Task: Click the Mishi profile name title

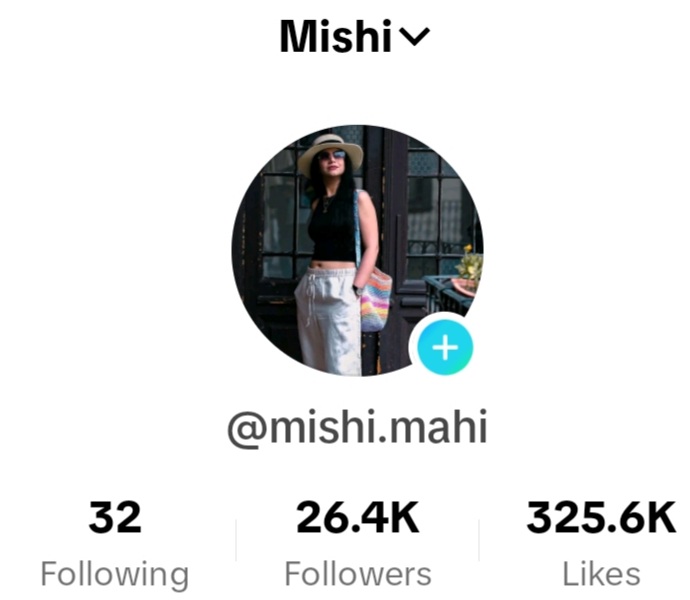Action: coord(336,36)
